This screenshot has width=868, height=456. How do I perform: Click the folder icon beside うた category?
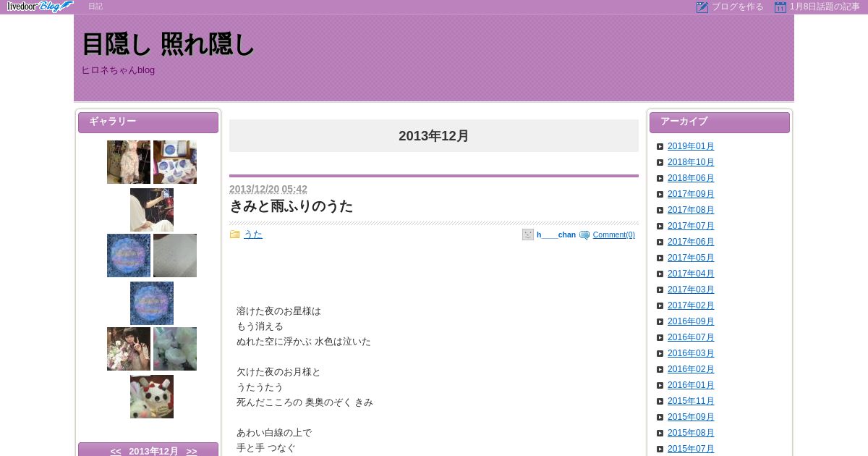click(234, 235)
